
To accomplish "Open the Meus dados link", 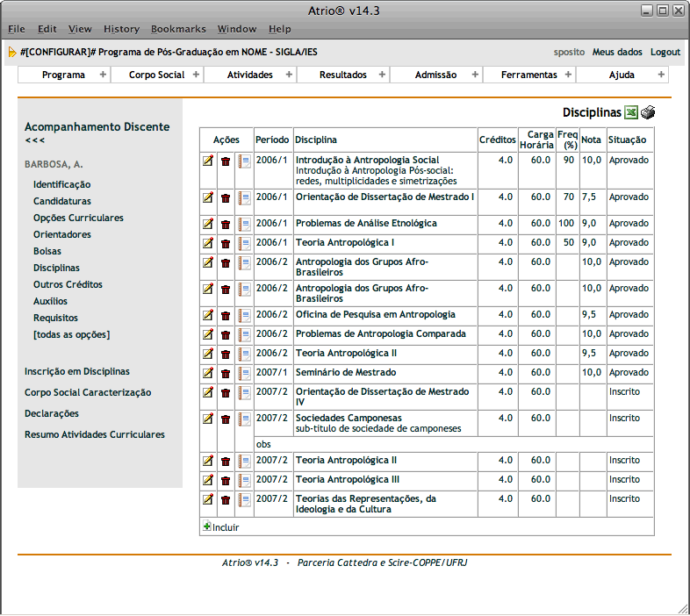I will coord(617,52).
